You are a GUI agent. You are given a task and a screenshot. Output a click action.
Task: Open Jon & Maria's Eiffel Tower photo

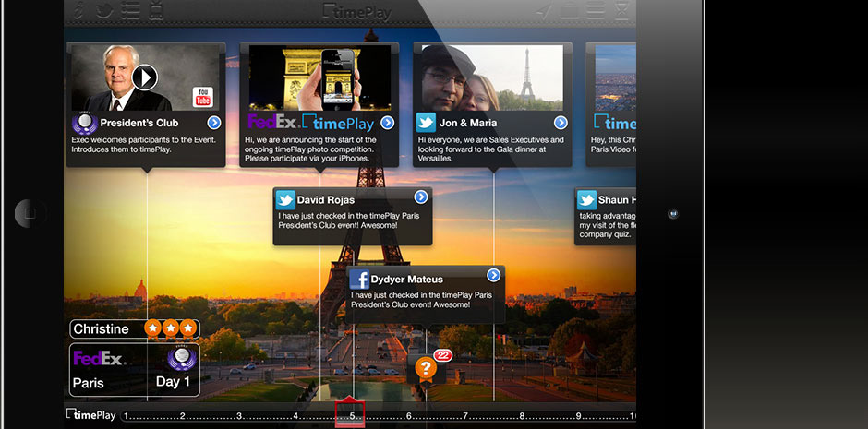tap(493, 77)
